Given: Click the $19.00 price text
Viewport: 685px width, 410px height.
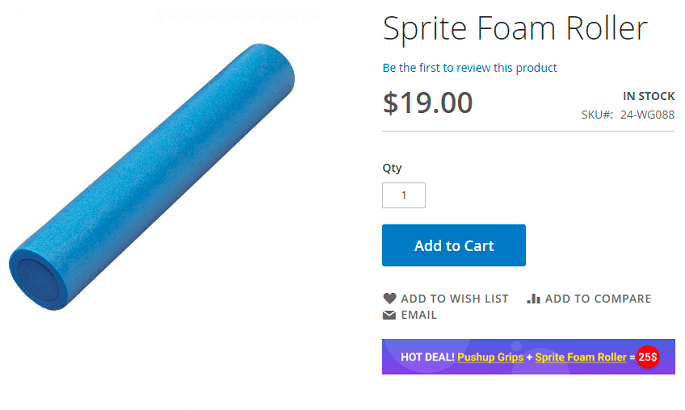Looking at the screenshot, I should tap(428, 103).
